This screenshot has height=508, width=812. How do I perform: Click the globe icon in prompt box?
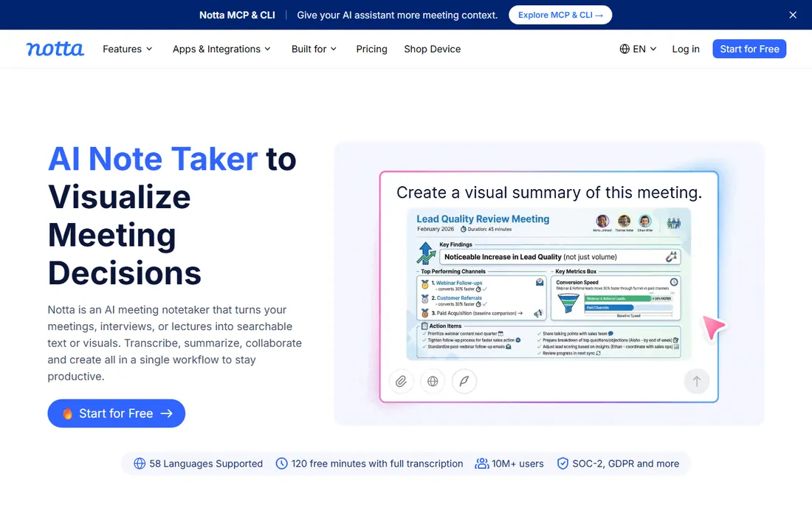click(433, 382)
